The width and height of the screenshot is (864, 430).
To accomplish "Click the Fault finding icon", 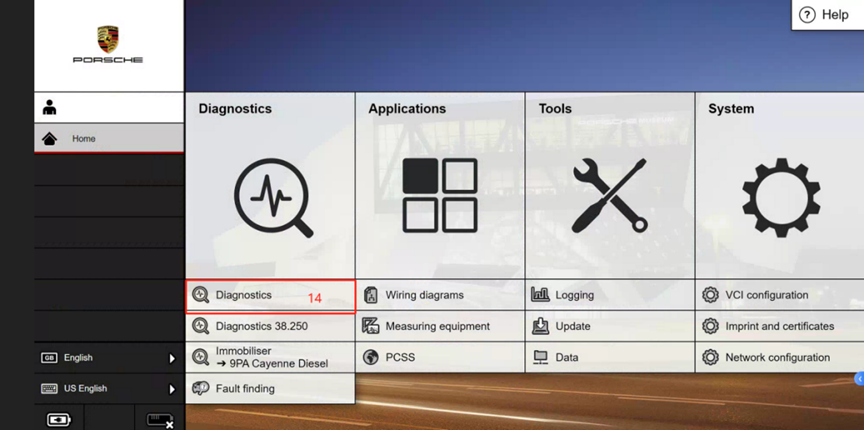I will coord(201,388).
